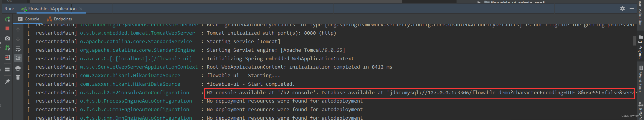Click o.a.c.c.C.[.[localhost].[/flowable-ui] logger name
The width and height of the screenshot is (644, 120).
pyautogui.click(x=136, y=59)
